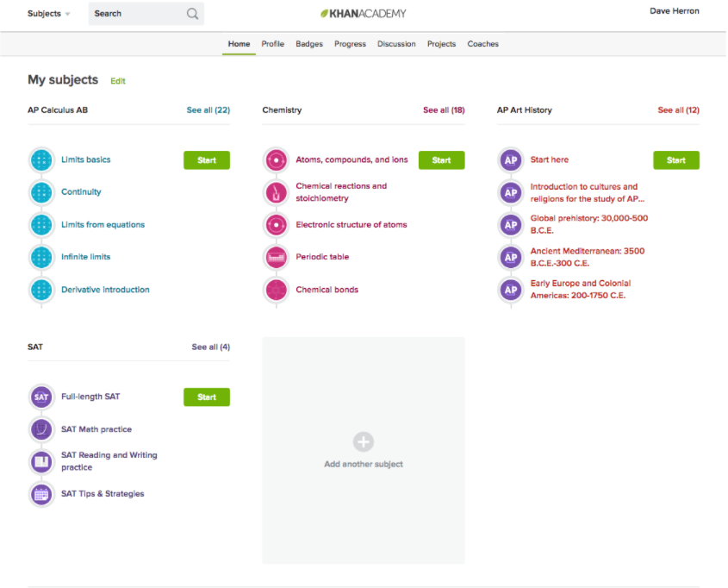Open the SAT Tips & Strategies link

(103, 494)
